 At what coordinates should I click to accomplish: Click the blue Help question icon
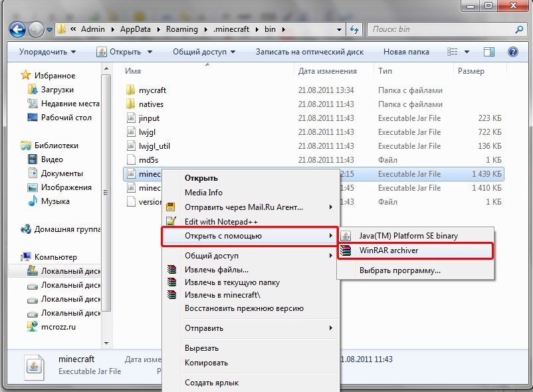pyautogui.click(x=512, y=52)
